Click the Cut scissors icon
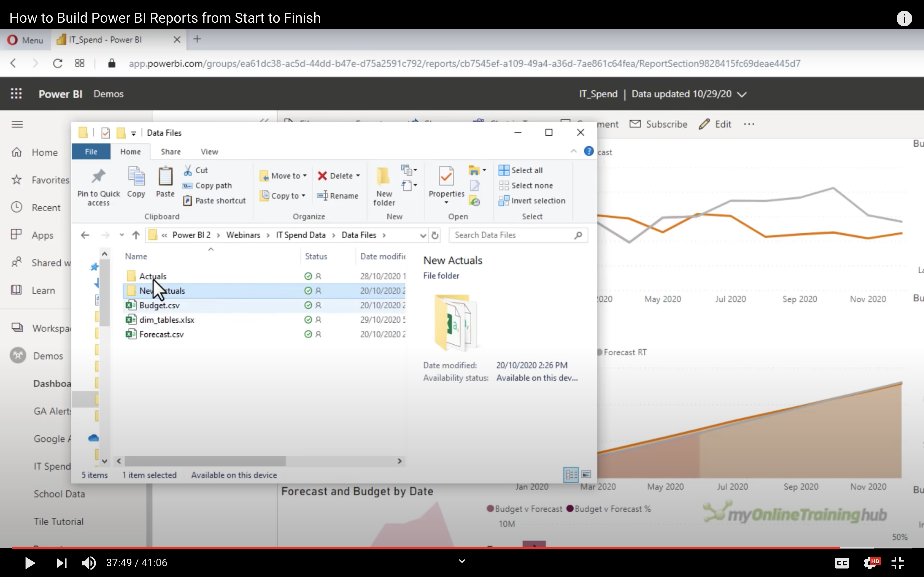 coord(187,170)
